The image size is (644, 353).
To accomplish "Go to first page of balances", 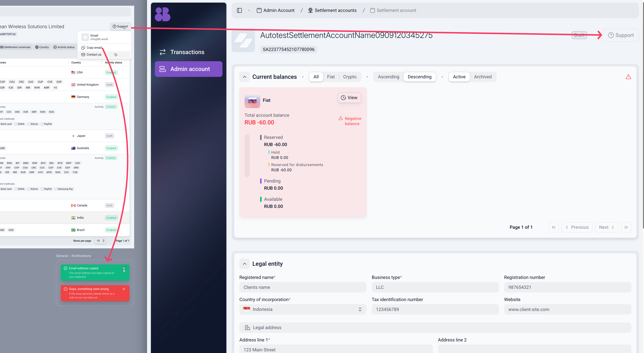I will [x=554, y=227].
